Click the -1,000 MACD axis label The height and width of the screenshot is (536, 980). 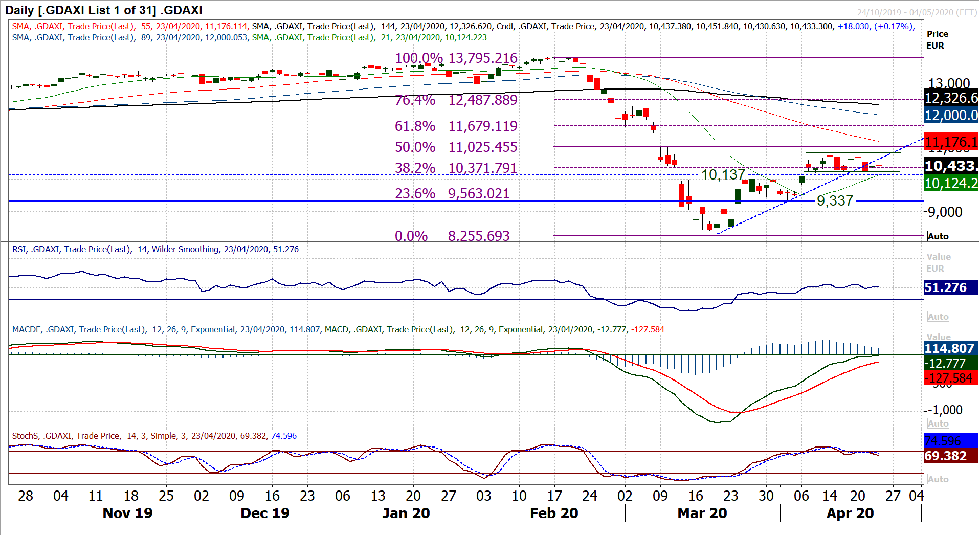(x=945, y=410)
